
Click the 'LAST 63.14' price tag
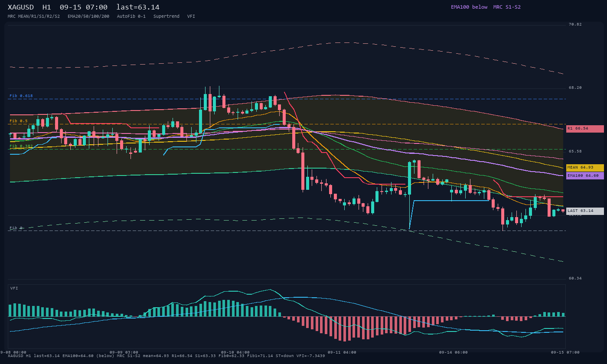[585, 211]
